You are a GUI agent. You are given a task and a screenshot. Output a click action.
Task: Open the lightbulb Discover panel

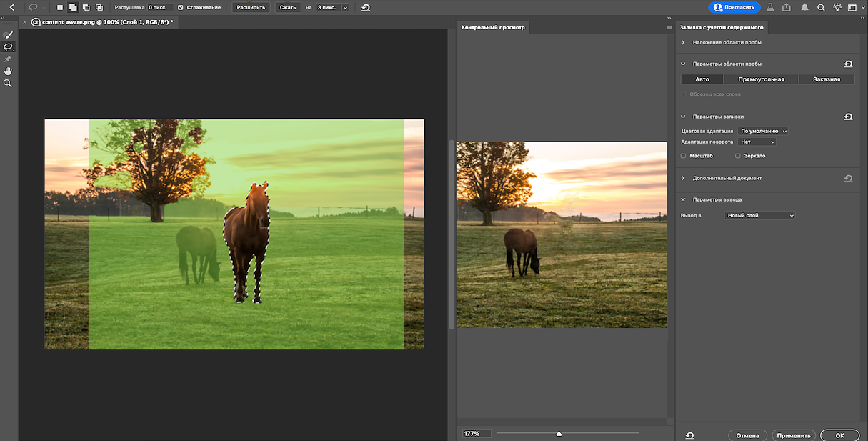tap(837, 7)
